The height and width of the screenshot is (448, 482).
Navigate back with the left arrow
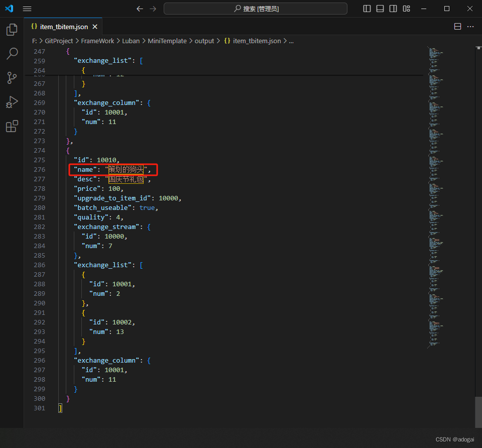point(140,9)
